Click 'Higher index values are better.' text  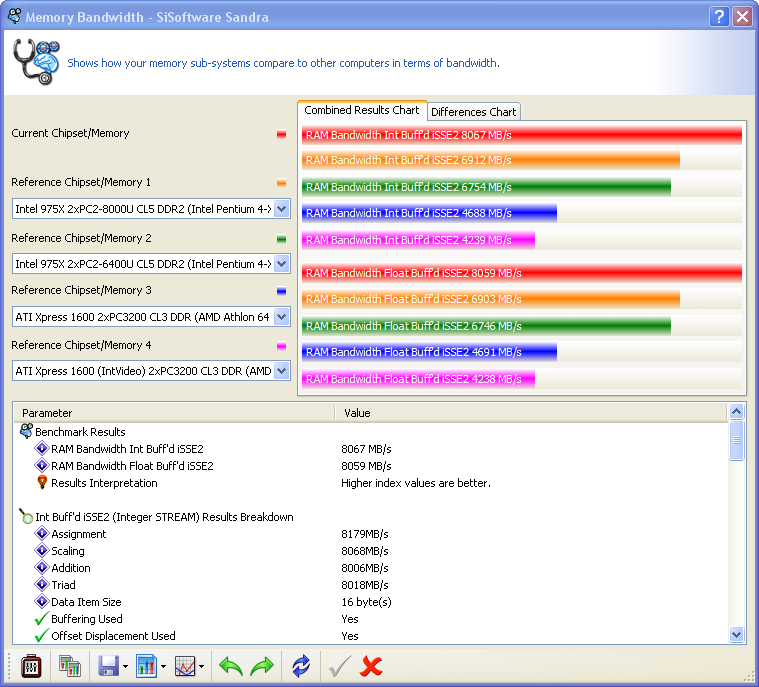pos(416,483)
